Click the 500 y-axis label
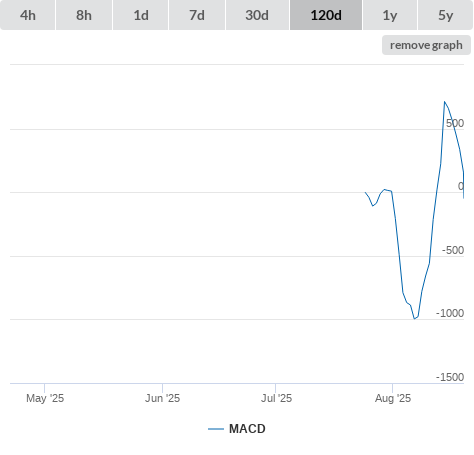The width and height of the screenshot is (474, 455). point(455,123)
